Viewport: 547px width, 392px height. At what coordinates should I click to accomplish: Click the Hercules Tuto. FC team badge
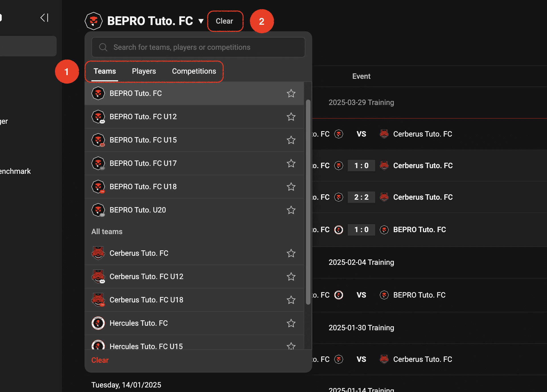[98, 323]
